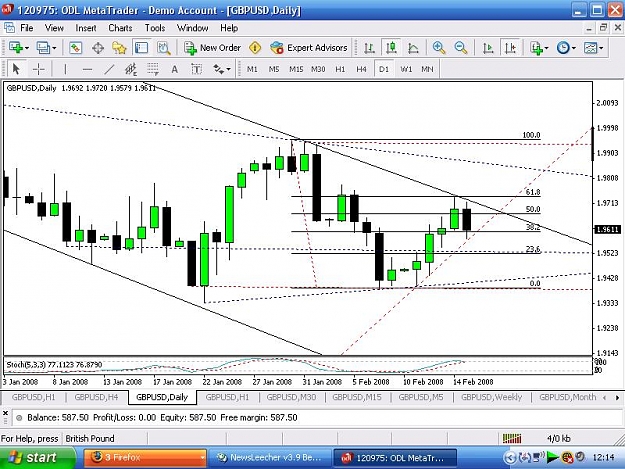The image size is (625, 469).
Task: Open the Indicators list button
Action: tap(536, 48)
